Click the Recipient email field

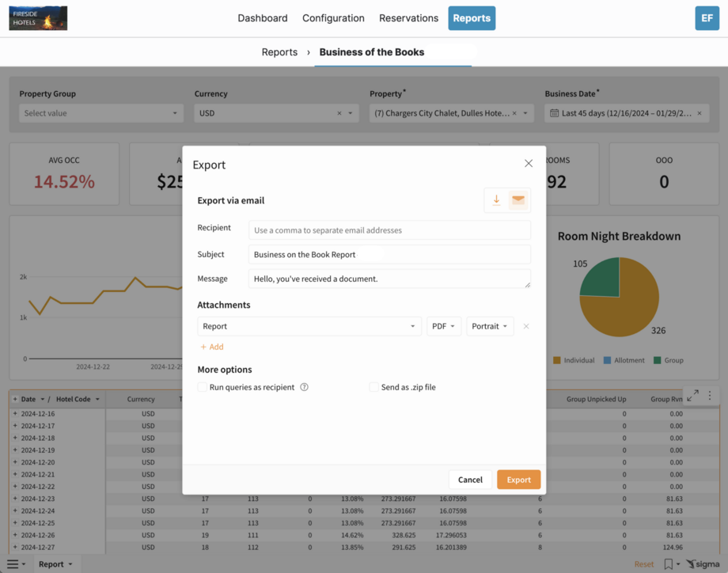point(389,230)
